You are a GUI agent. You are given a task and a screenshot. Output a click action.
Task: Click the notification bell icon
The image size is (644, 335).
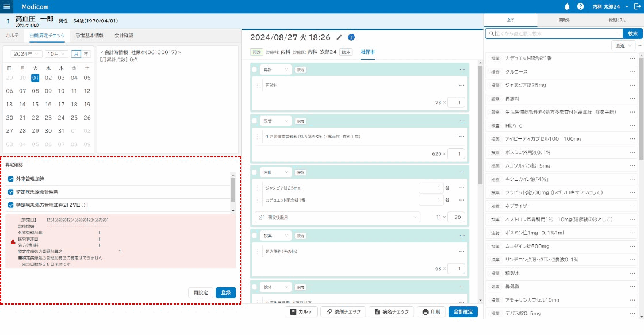tap(567, 6)
